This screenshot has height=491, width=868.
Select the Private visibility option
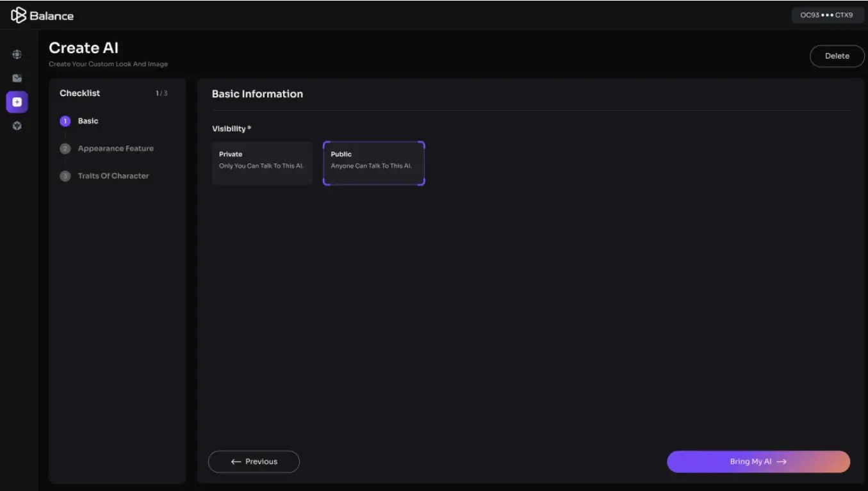coord(261,163)
